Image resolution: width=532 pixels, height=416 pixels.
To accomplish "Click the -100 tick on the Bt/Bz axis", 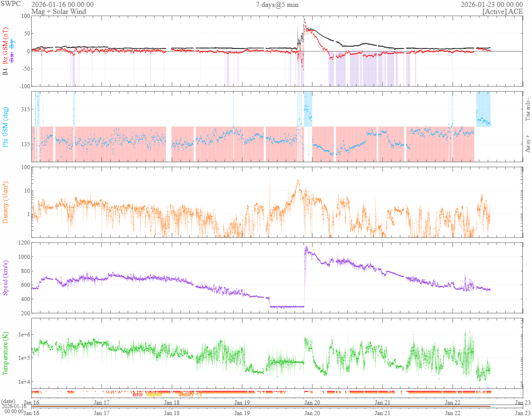I will point(24,86).
